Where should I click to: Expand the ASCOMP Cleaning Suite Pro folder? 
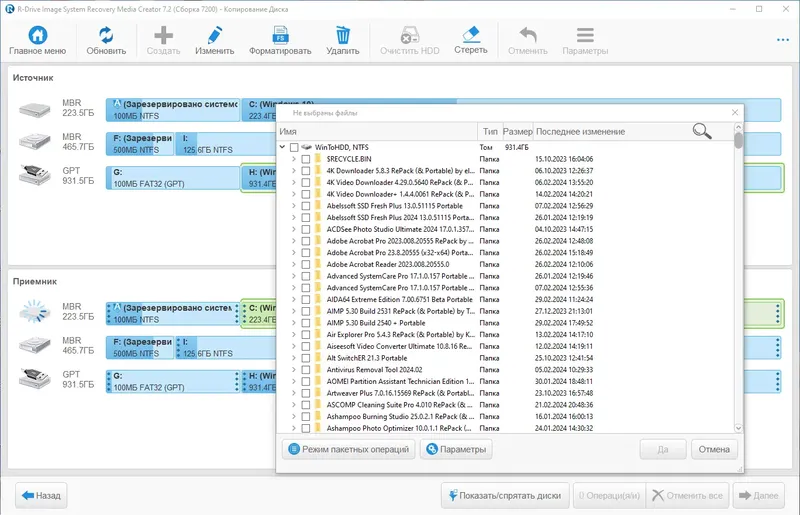(x=294, y=405)
